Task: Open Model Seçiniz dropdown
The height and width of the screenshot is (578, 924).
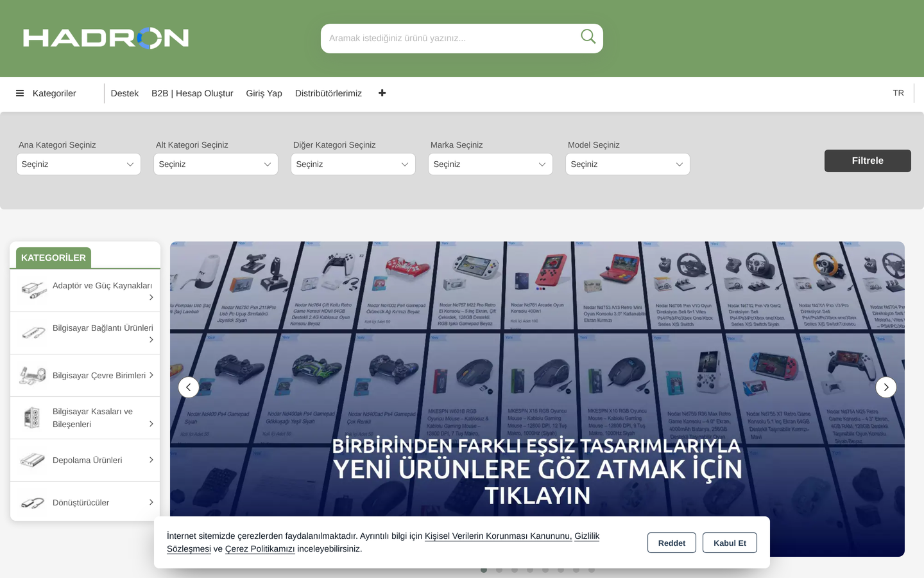Action: 628,164
